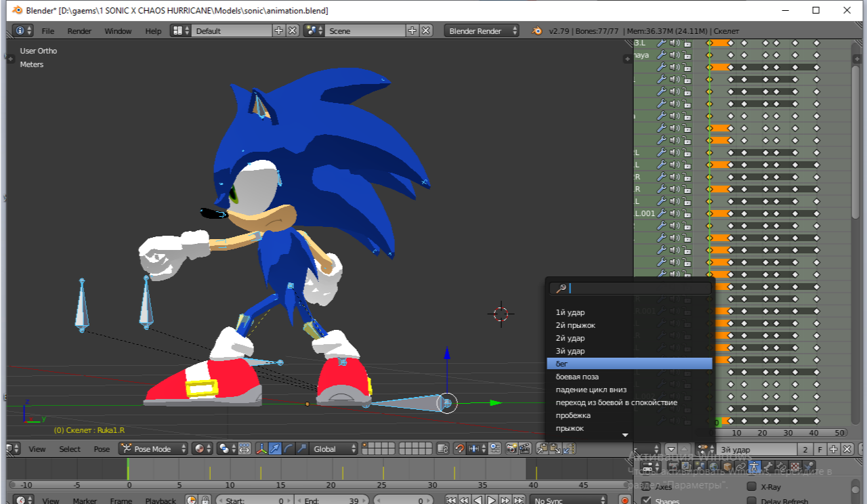
Task: Enable the X-Ray checkbox
Action: 751,487
